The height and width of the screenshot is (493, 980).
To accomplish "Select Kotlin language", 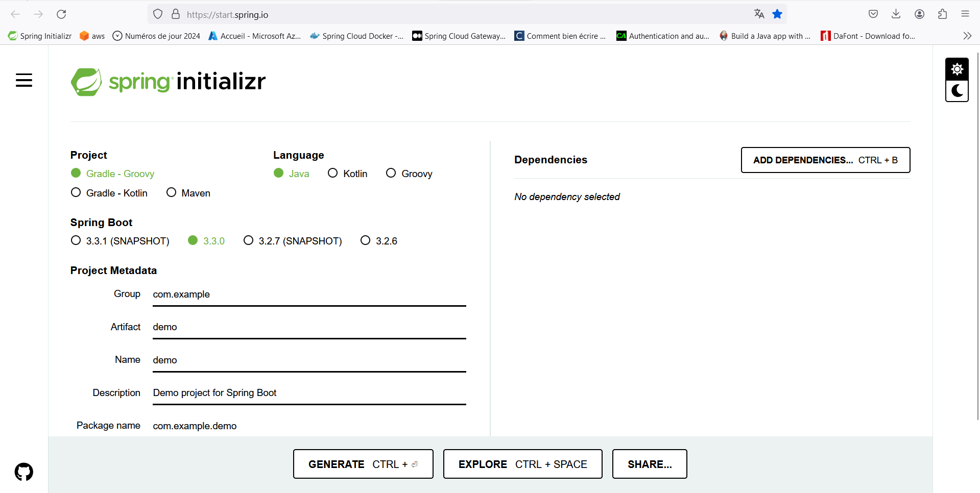I will click(x=347, y=174).
